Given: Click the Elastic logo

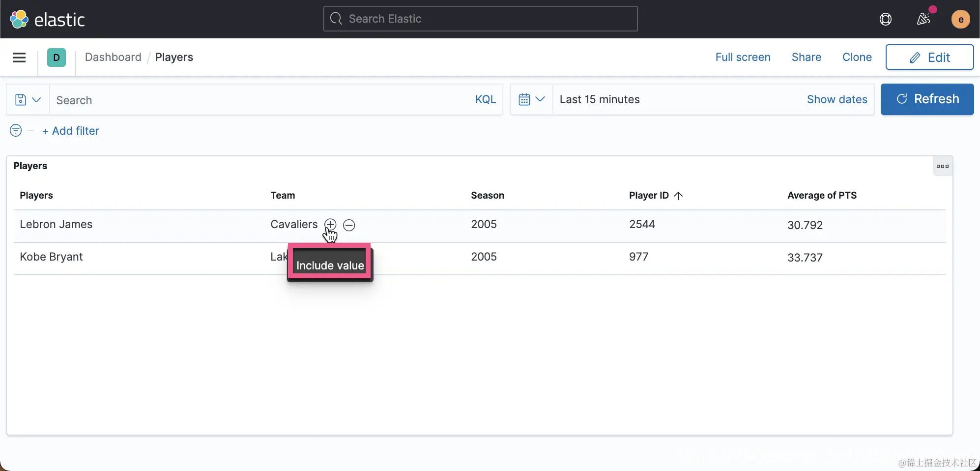Looking at the screenshot, I should point(47,19).
